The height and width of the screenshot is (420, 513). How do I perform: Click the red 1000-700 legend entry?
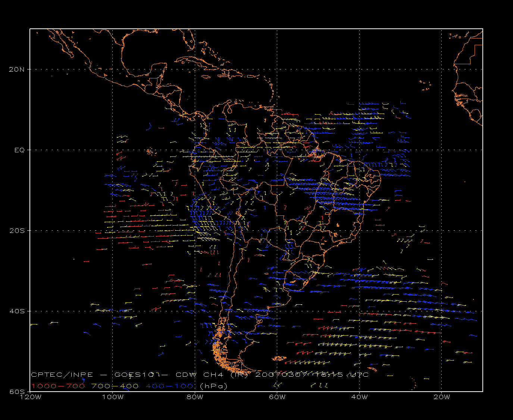(x=58, y=386)
